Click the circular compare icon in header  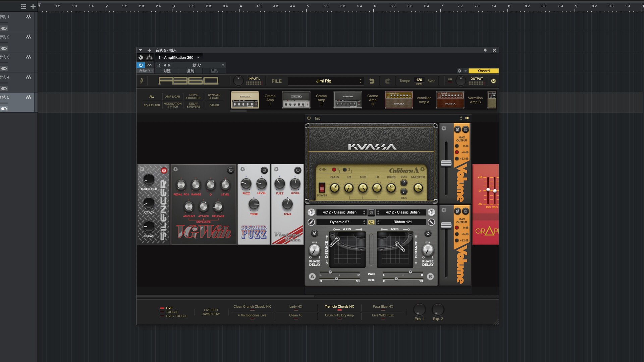coord(141,57)
